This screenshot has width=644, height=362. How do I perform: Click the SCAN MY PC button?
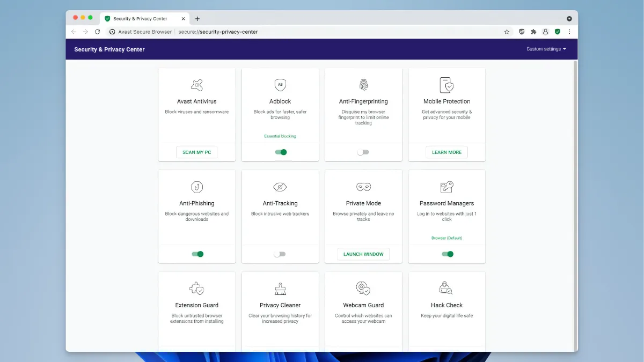click(196, 152)
